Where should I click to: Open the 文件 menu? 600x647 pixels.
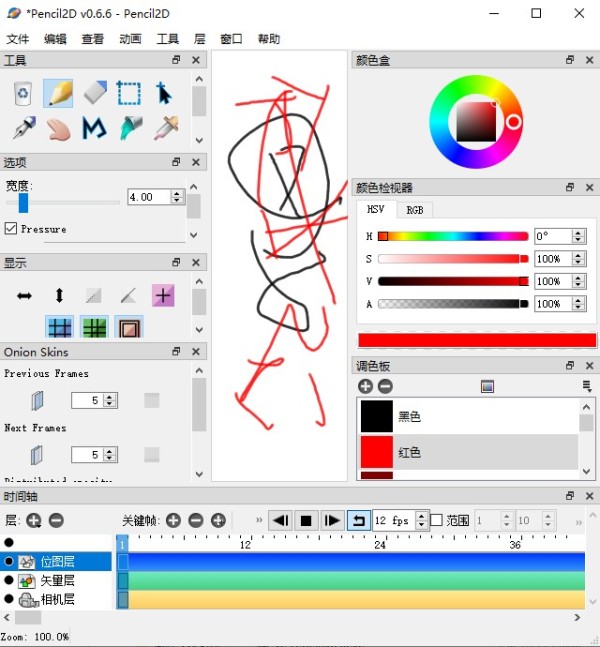pyautogui.click(x=18, y=39)
